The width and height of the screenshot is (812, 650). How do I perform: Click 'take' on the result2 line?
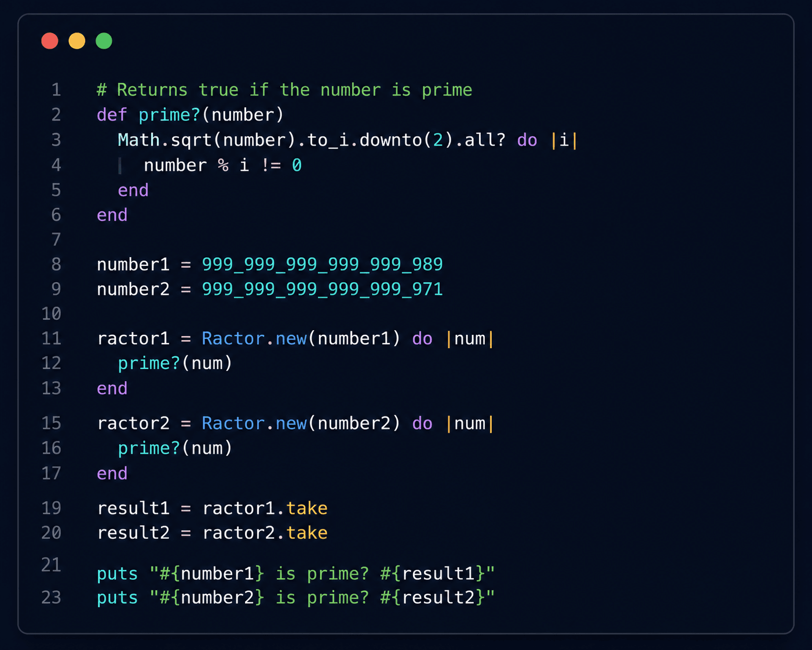[x=307, y=533]
